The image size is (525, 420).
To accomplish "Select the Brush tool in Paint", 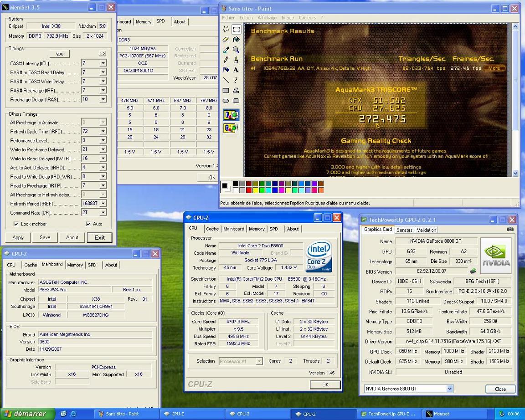I will (x=236, y=60).
